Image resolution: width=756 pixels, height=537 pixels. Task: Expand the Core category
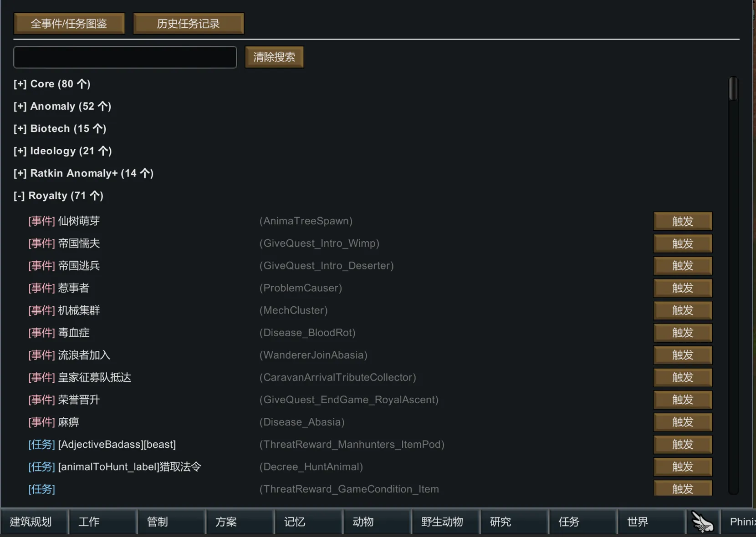click(52, 84)
